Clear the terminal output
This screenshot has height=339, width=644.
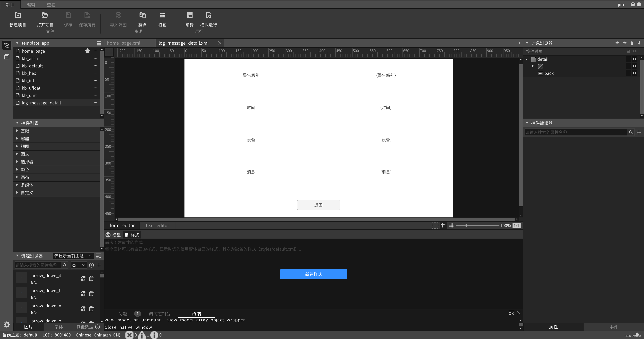click(511, 313)
